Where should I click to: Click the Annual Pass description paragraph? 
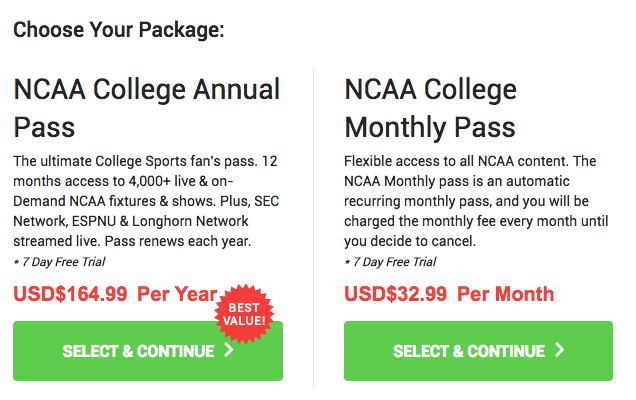click(x=146, y=201)
